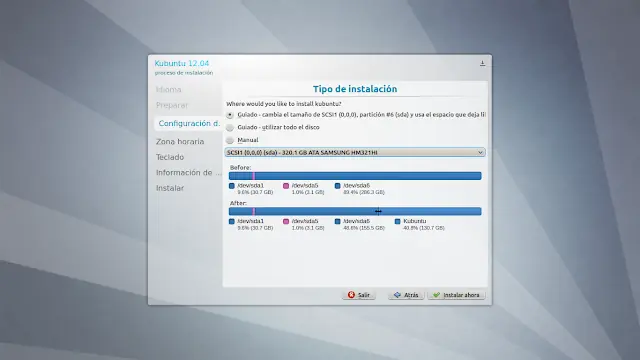Select Instalar sidebar step
This screenshot has width=640, height=360.
tap(170, 188)
